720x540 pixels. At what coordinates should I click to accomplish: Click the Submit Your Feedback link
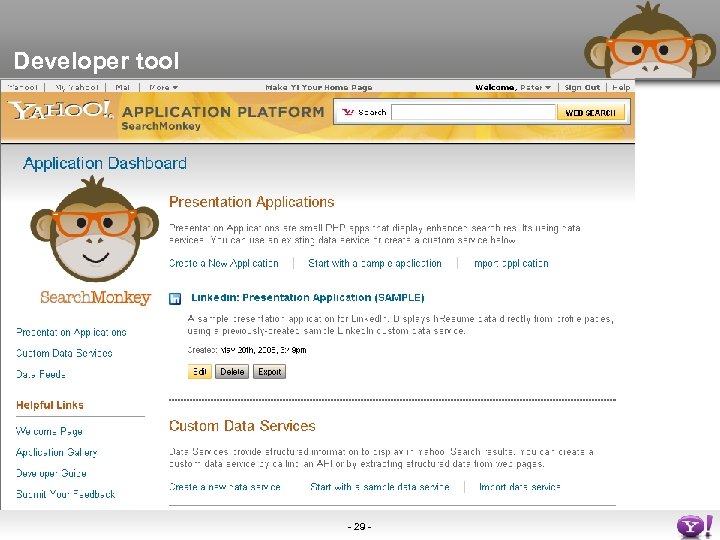click(66, 494)
